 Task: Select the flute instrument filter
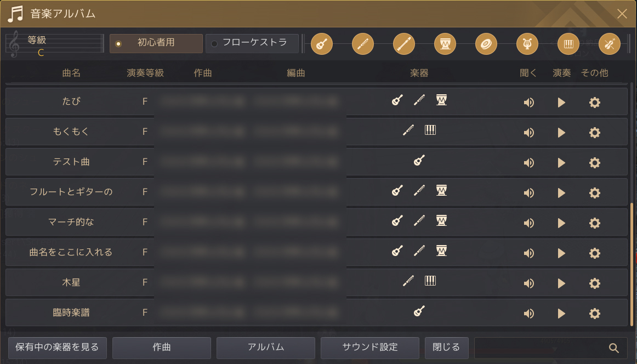click(363, 44)
